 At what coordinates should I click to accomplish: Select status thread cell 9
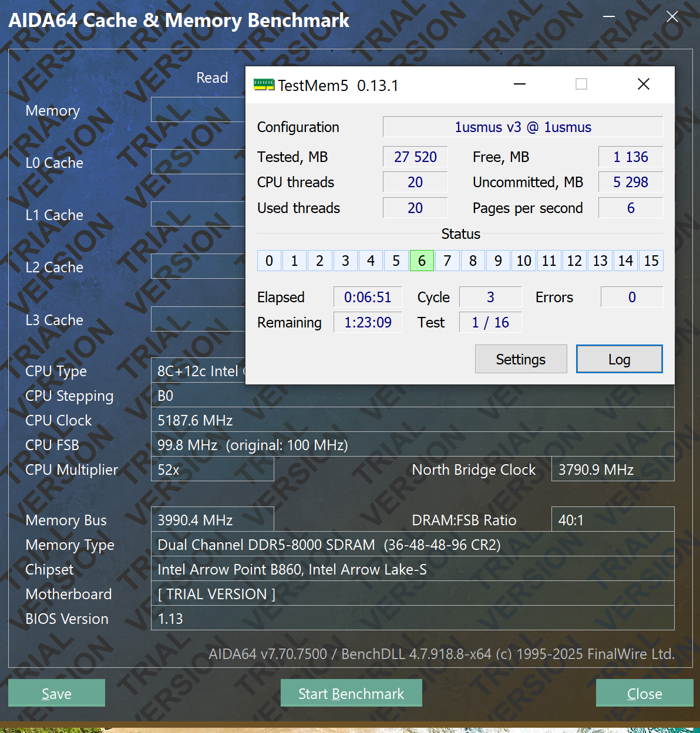click(x=498, y=261)
